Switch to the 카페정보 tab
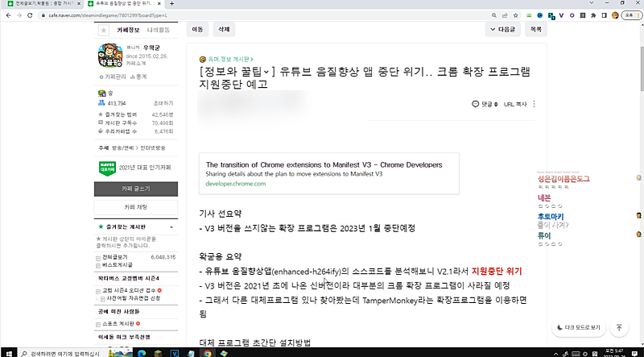Image resolution: width=644 pixels, height=357 pixels. point(129,30)
